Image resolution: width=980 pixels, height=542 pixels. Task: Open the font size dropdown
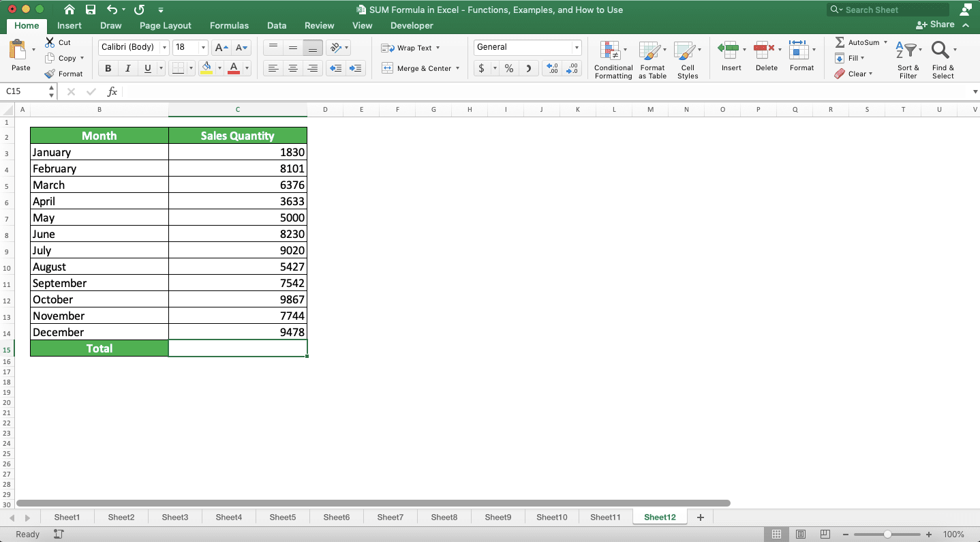point(202,47)
